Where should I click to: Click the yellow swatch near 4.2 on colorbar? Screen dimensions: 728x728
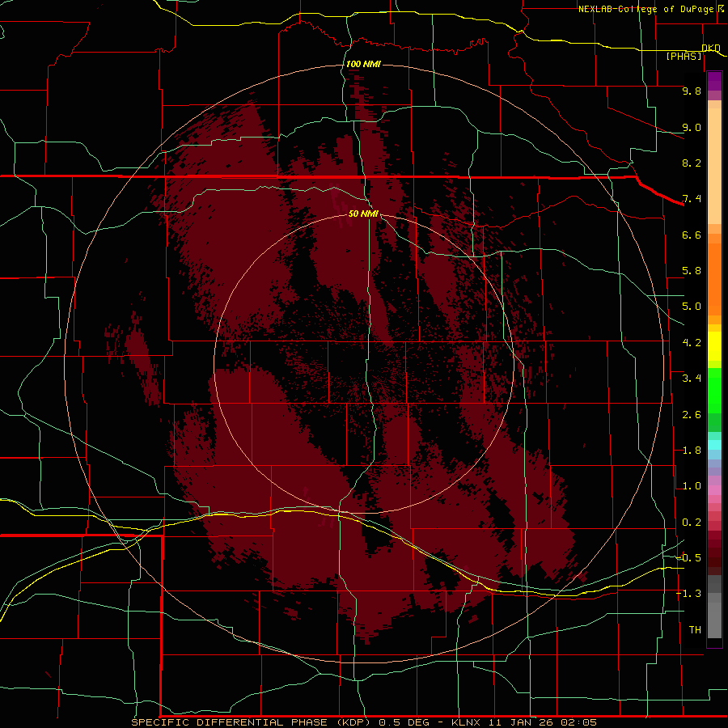click(x=714, y=346)
